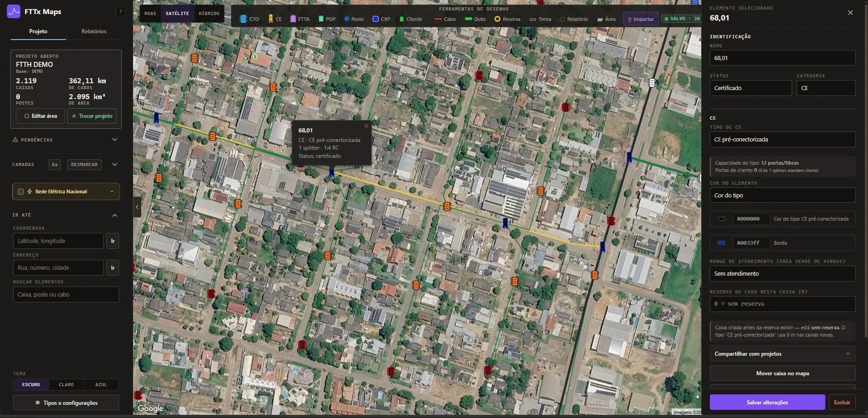This screenshot has width=868, height=418.
Task: Switch to the Relatórios tab
Action: click(x=94, y=31)
